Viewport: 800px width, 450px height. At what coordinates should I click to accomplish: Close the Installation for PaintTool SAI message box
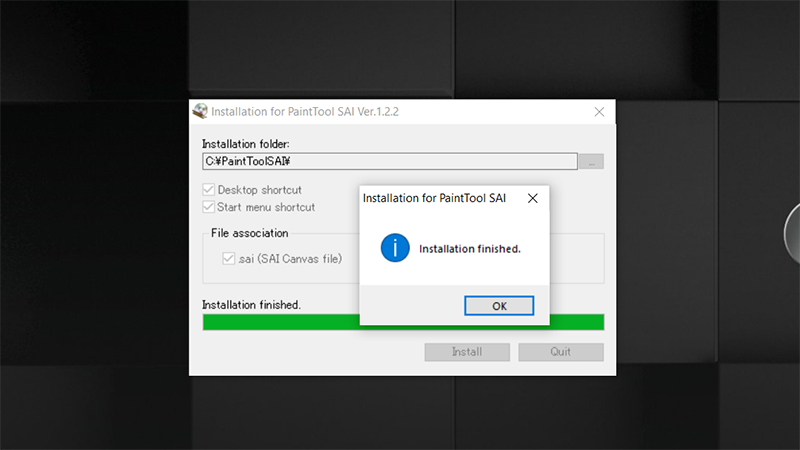coord(533,198)
